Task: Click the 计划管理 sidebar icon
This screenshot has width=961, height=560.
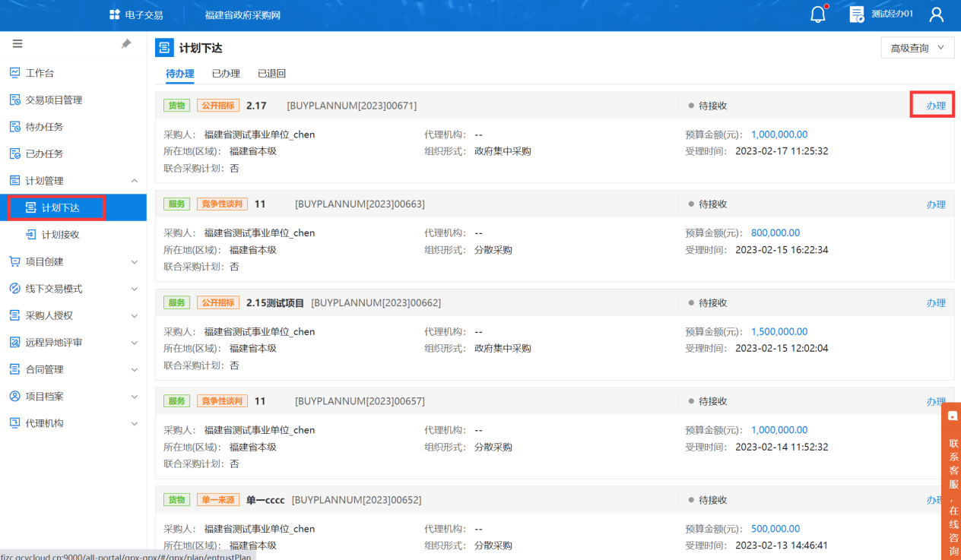Action: click(14, 180)
